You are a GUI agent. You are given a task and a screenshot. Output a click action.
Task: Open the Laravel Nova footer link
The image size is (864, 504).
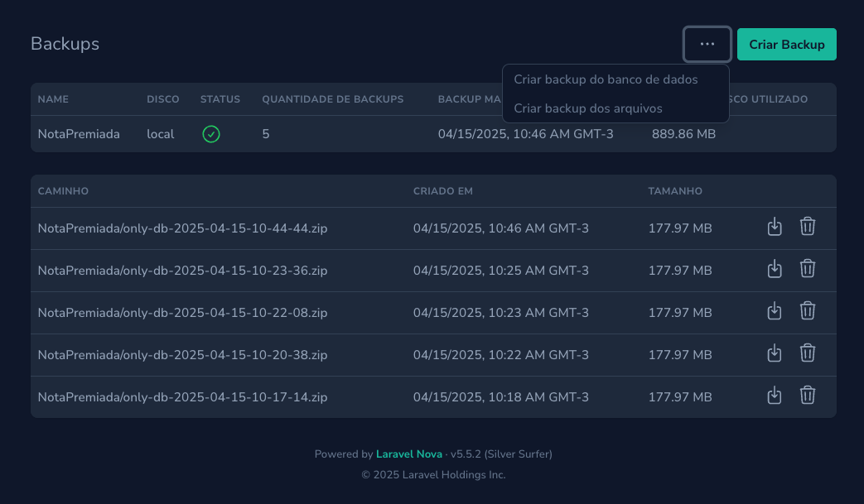[408, 454]
